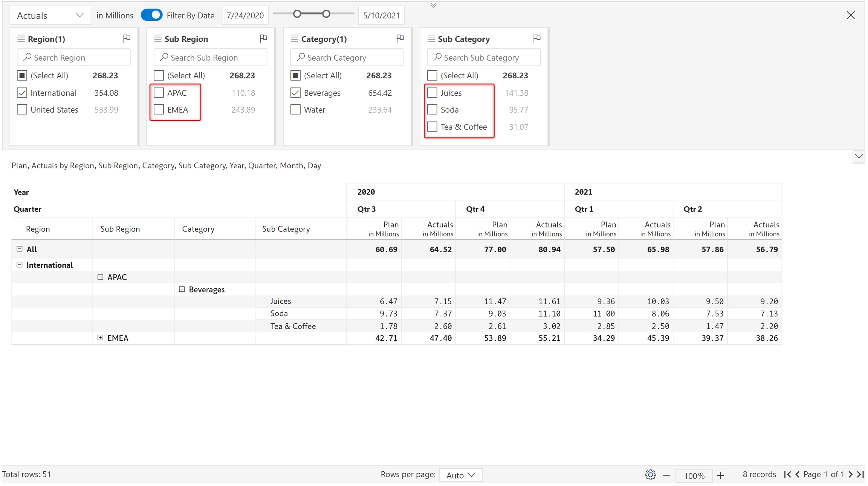868x486 pixels.
Task: Open the Rows per page Auto dropdown
Action: pos(460,475)
